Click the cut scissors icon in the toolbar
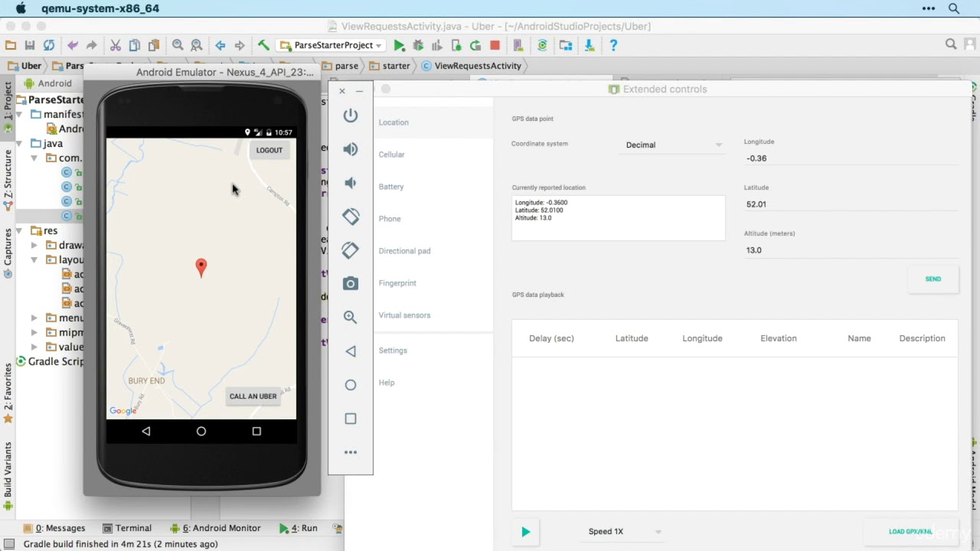Screen dimensions: 980x551 click(116, 45)
